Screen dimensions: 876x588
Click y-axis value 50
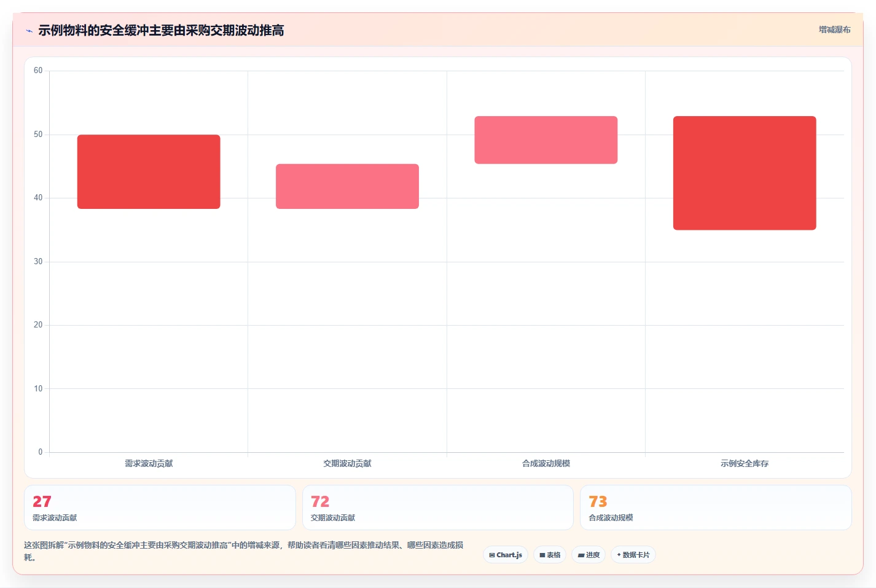(38, 135)
